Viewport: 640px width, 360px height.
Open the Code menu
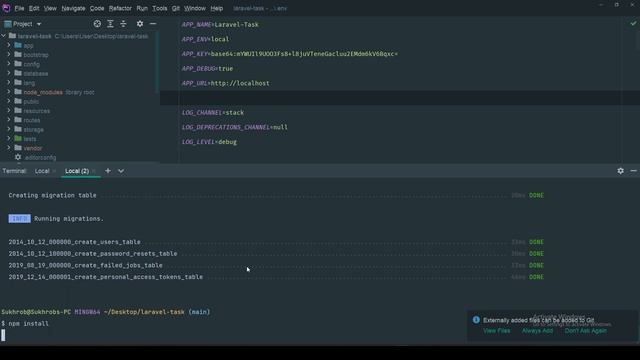coord(97,8)
